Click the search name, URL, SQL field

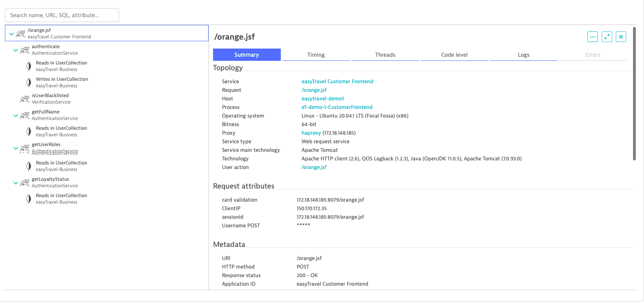click(62, 15)
